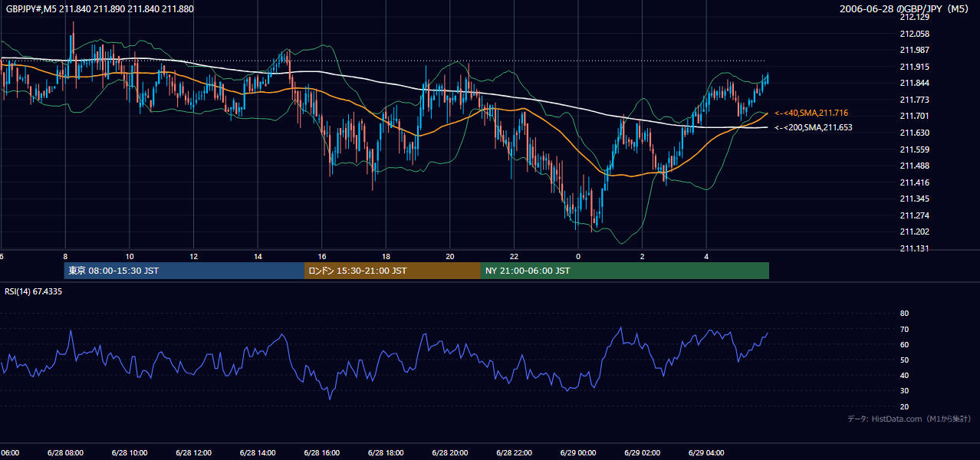Click hour marker 18 under price chart
The height and width of the screenshot is (460, 980).
pos(386,256)
